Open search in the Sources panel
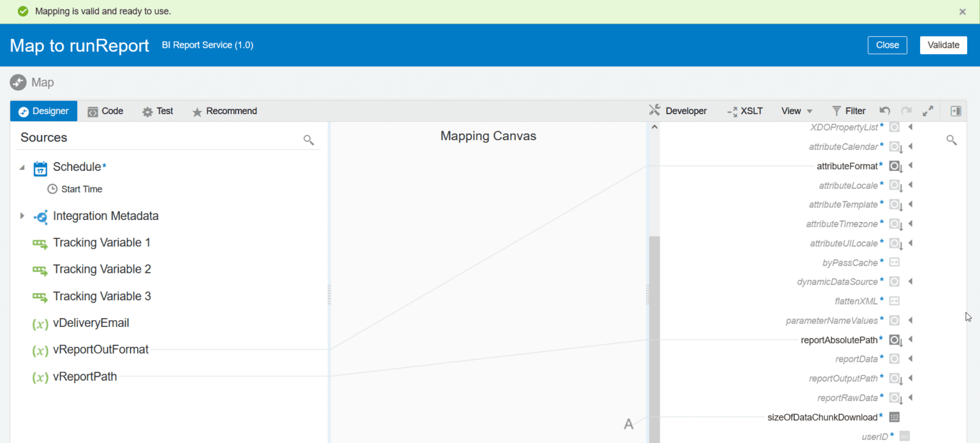Screen dimensions: 980x443 click(309, 139)
